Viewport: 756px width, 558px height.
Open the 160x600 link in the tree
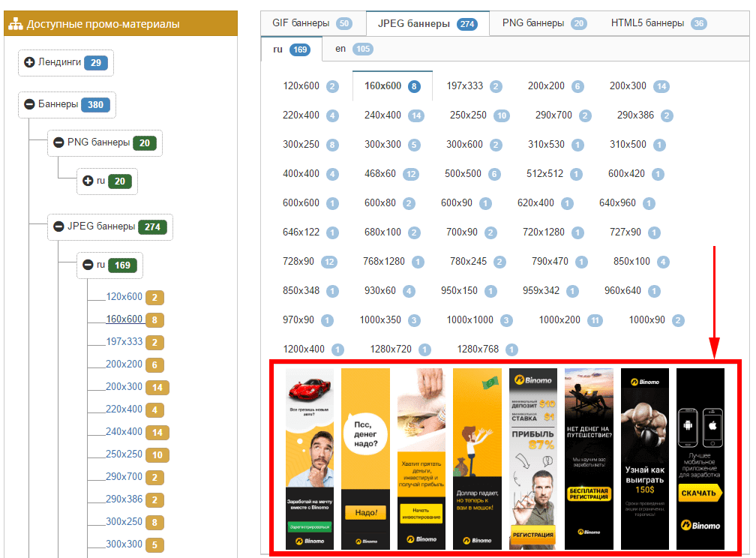coord(124,319)
